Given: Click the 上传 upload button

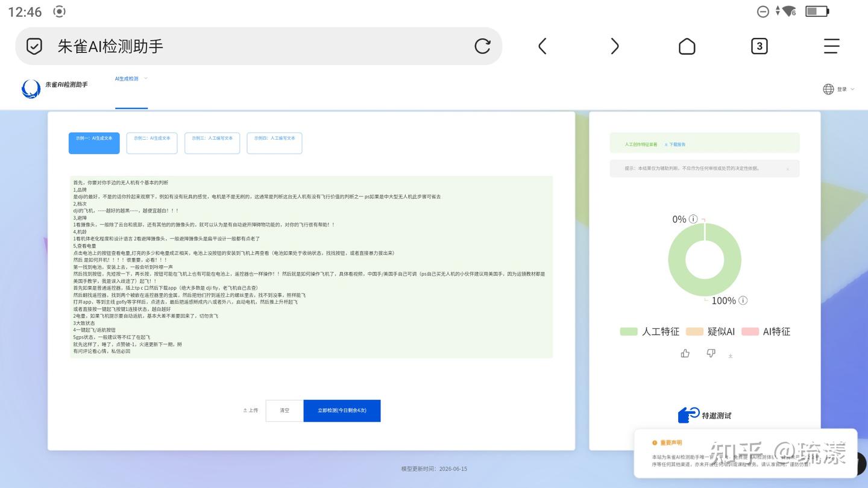Looking at the screenshot, I should (251, 410).
